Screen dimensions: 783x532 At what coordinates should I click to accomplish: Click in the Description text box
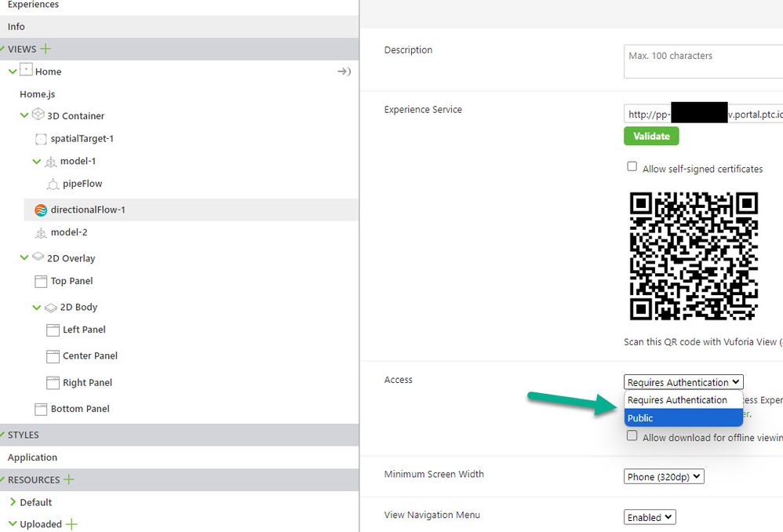click(x=703, y=61)
